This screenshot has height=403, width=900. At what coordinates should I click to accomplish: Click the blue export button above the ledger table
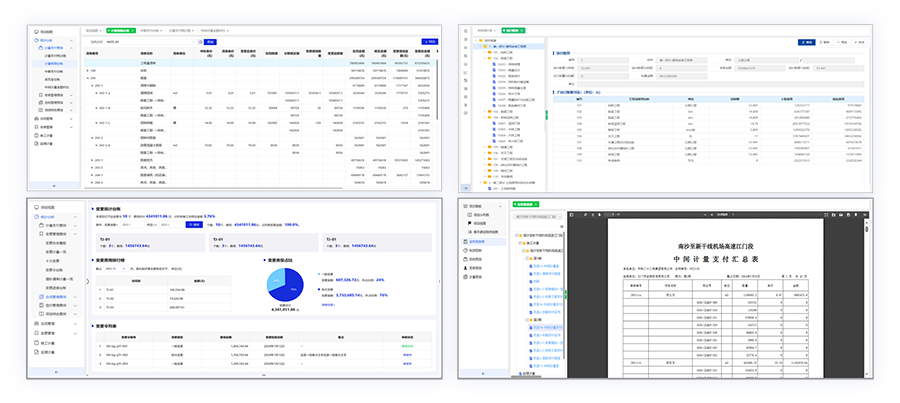[429, 41]
